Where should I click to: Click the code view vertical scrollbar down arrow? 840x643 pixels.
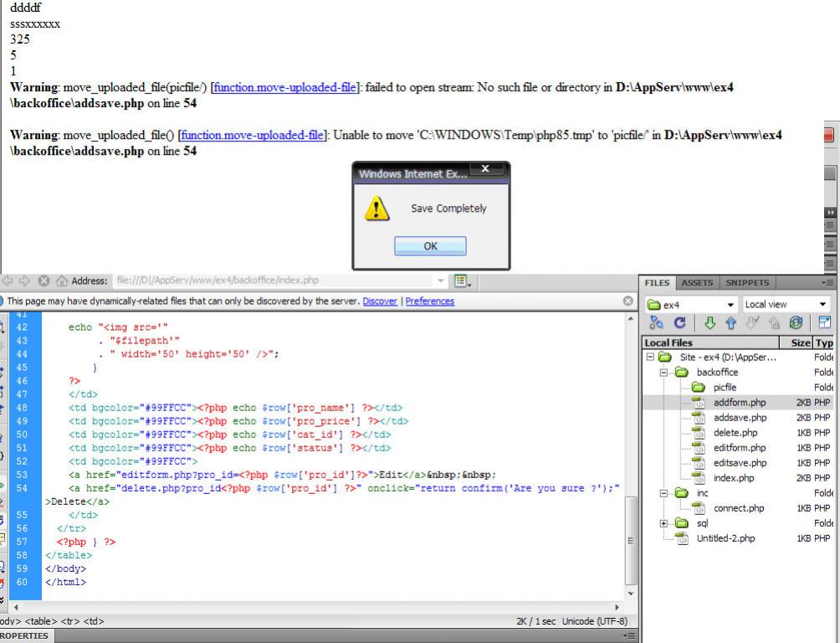pos(631,593)
